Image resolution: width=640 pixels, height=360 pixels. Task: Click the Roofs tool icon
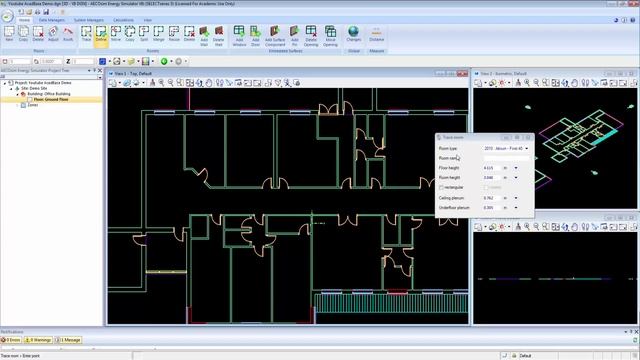click(x=68, y=34)
